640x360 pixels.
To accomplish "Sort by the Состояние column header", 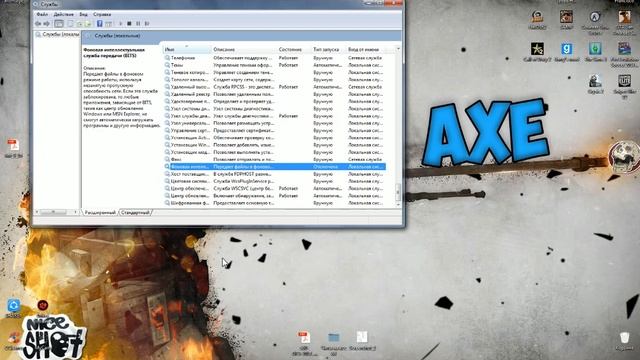I will pos(294,49).
